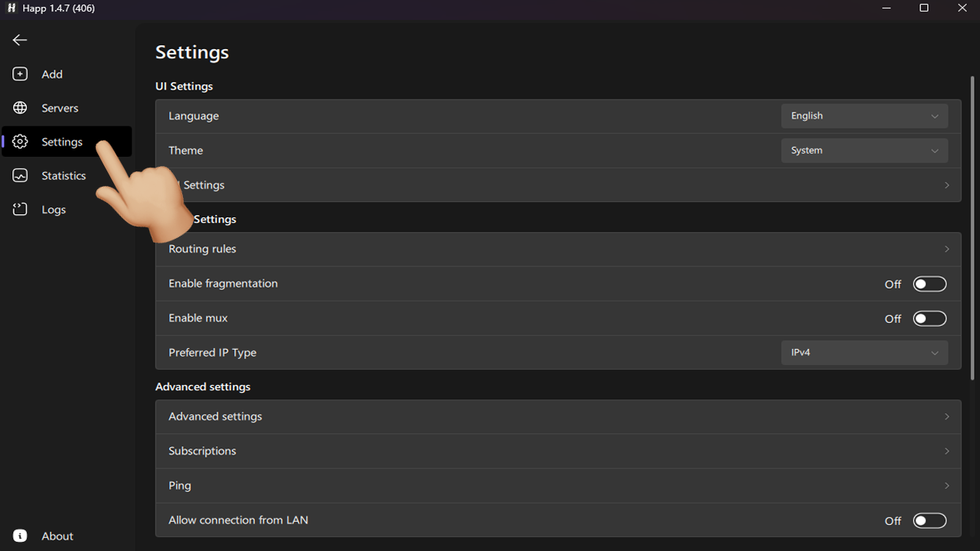This screenshot has width=980, height=551.
Task: Click the Settings gear icon in sidebar
Action: 19,141
